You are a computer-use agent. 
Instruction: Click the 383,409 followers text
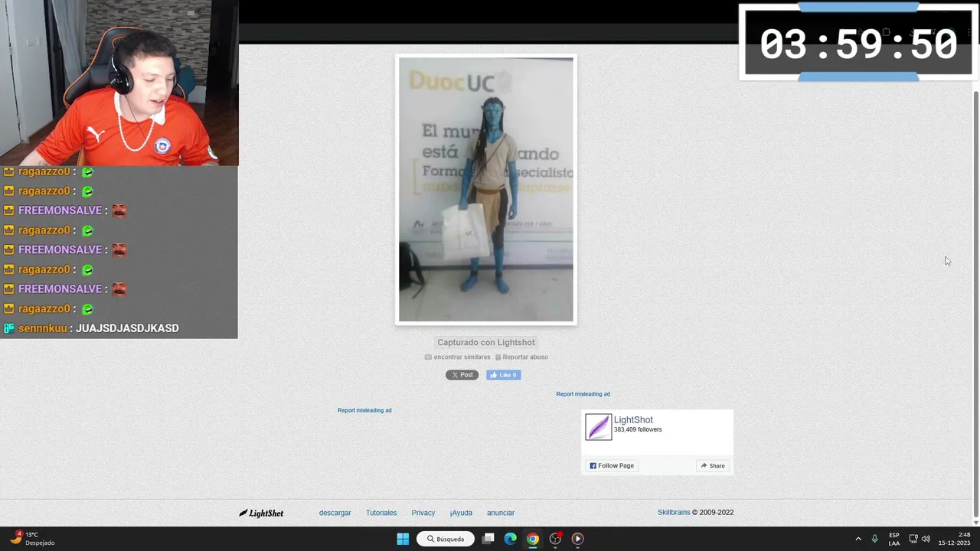tap(638, 430)
